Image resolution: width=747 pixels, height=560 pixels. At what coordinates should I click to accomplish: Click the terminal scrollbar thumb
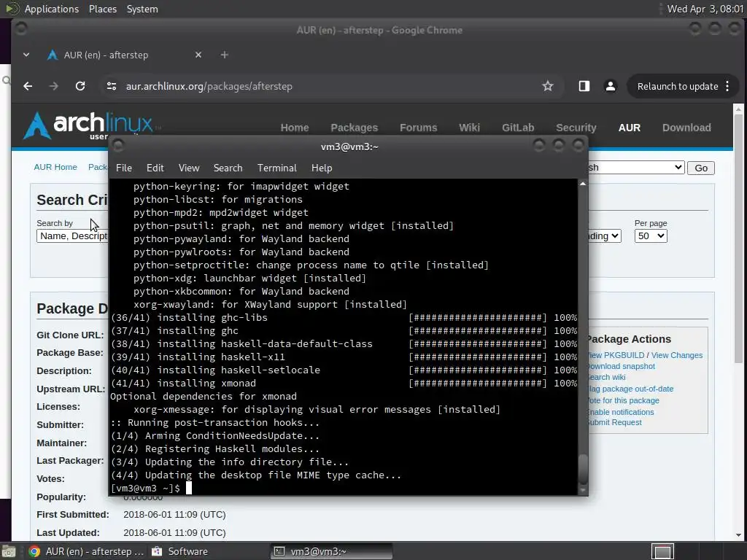tap(583, 469)
